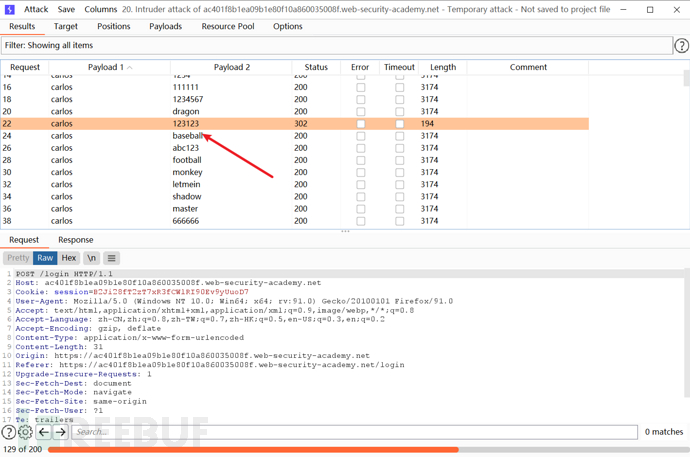Open the filter help question-mark icon
The height and width of the screenshot is (457, 690).
pos(682,46)
